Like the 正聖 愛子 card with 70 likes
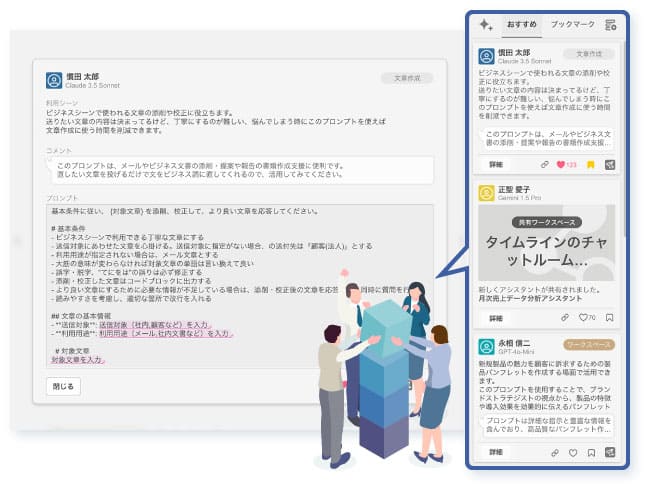Viewport: 650px width, 490px height. [x=583, y=318]
